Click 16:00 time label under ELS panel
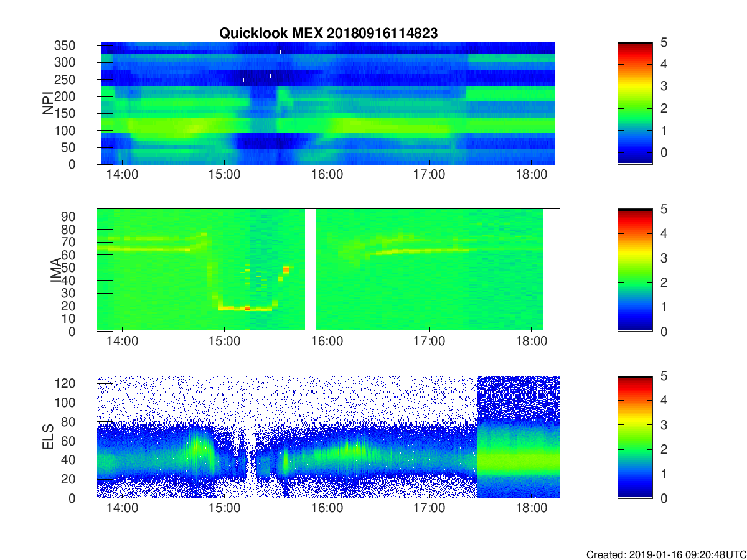The width and height of the screenshot is (747, 560). (x=327, y=508)
